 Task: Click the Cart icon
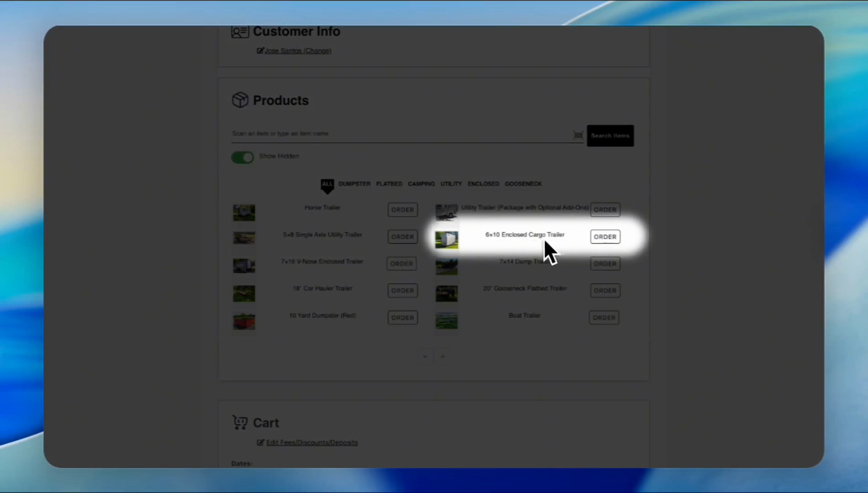[240, 422]
